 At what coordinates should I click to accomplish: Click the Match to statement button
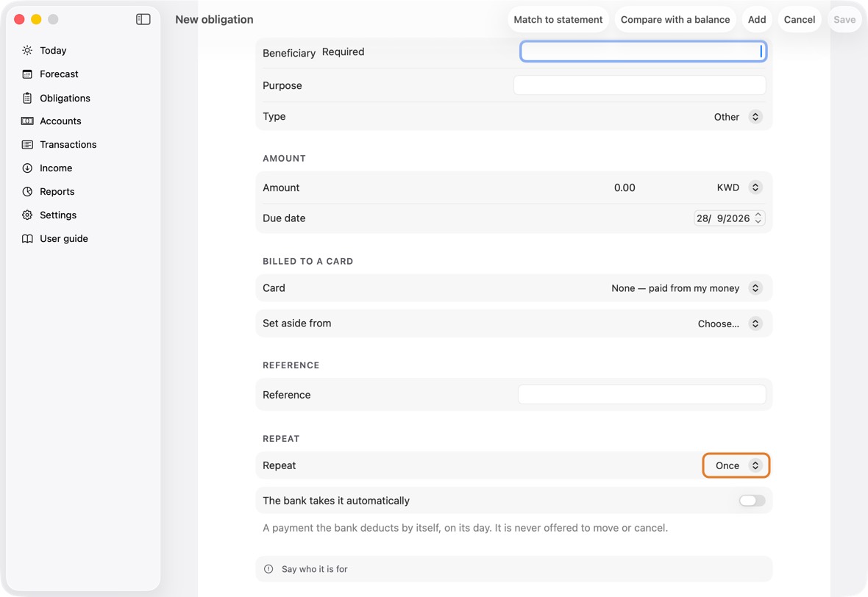tap(558, 19)
